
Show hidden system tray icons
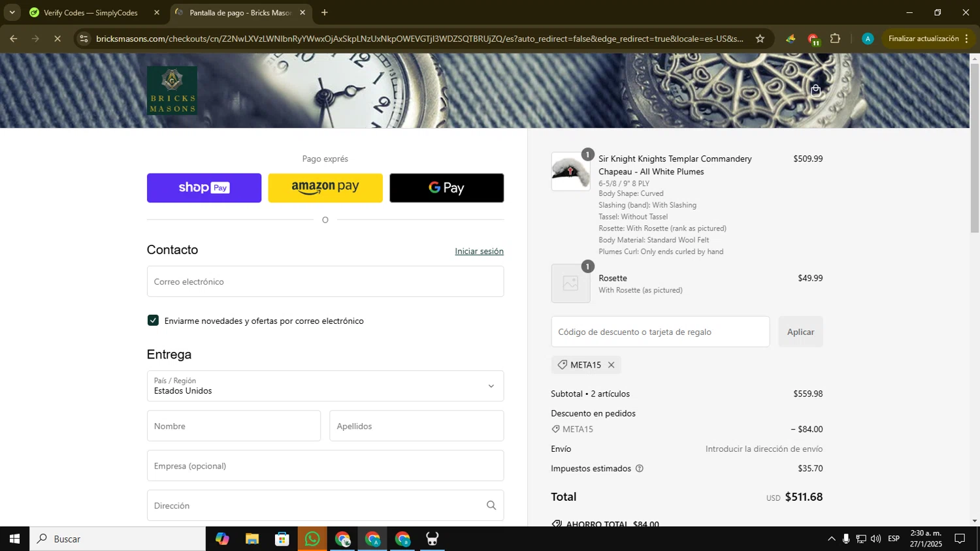(x=831, y=539)
